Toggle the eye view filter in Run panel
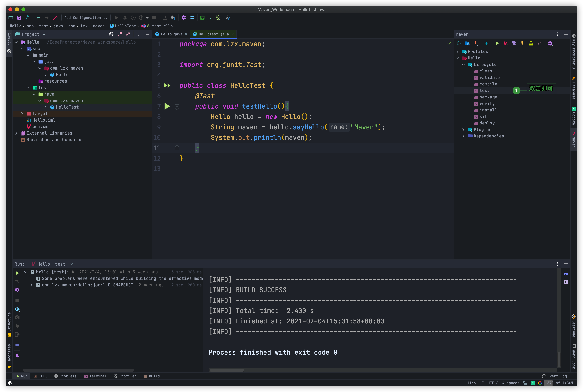Viewport: 583px width, 392px height. click(x=17, y=309)
